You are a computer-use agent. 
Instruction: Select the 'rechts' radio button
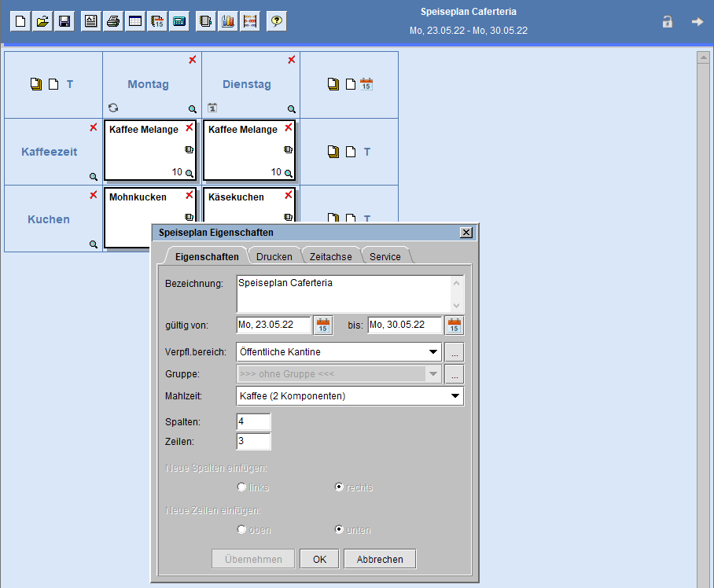(x=339, y=487)
